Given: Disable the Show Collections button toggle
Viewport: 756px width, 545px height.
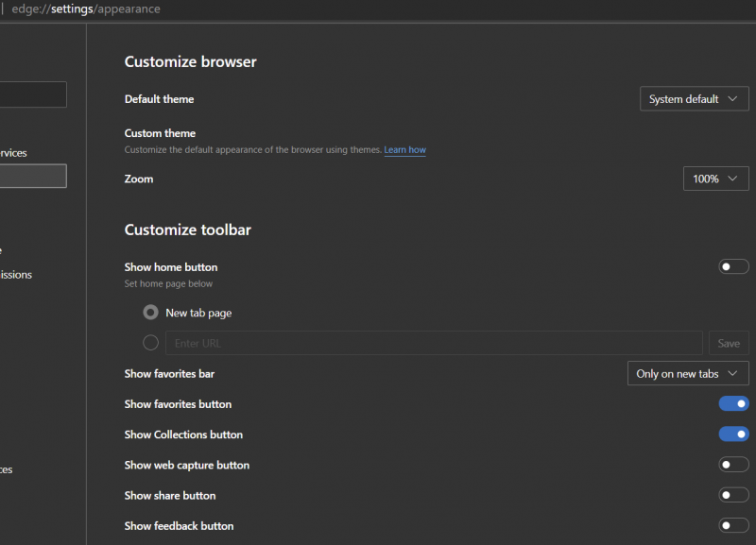Looking at the screenshot, I should click(x=733, y=434).
